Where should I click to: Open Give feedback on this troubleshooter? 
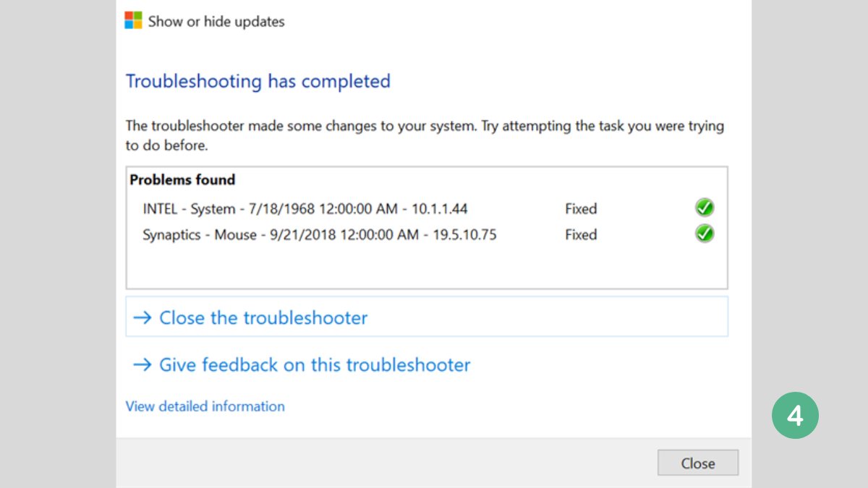pos(302,364)
